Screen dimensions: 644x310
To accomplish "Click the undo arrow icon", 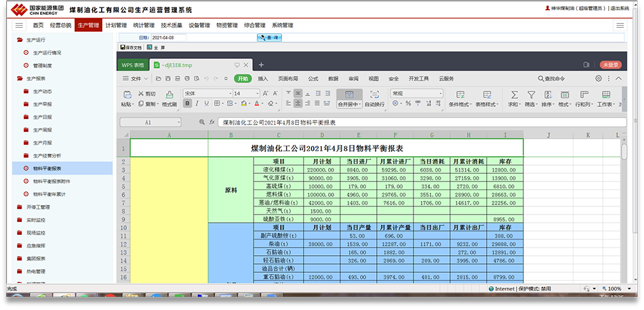I will coord(207,79).
